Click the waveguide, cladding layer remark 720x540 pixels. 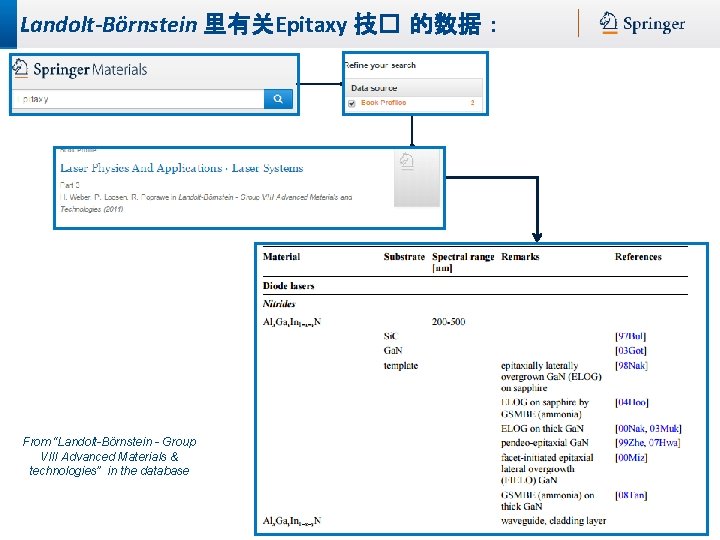coord(553,520)
